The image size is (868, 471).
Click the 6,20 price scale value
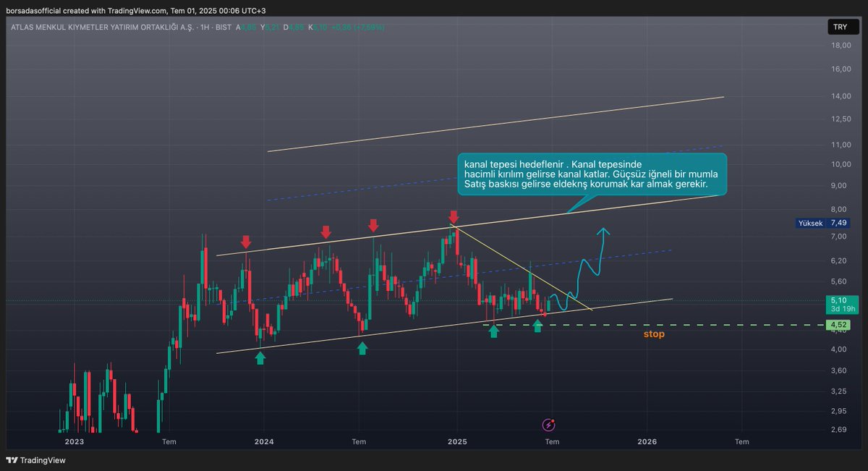(x=841, y=260)
